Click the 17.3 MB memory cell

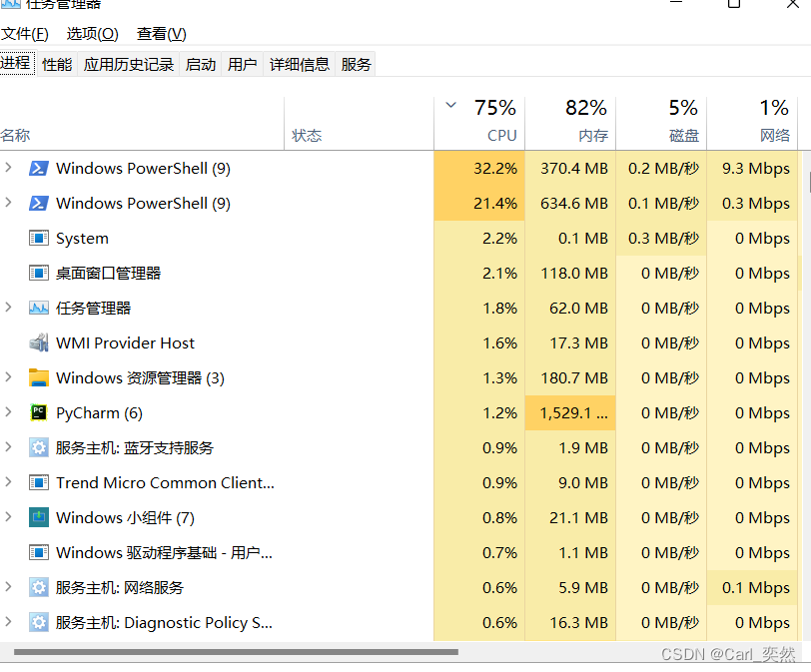click(570, 342)
